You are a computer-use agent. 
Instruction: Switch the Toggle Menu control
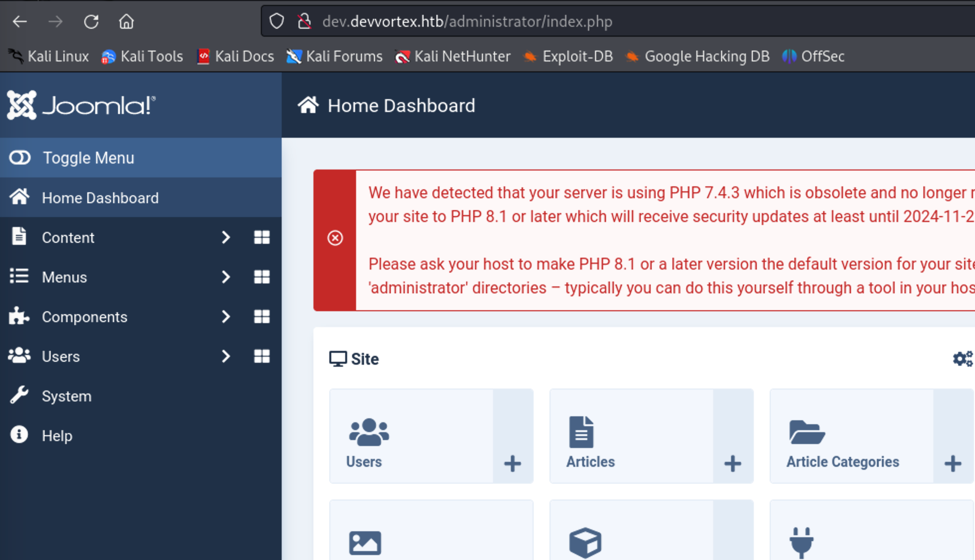pyautogui.click(x=141, y=158)
